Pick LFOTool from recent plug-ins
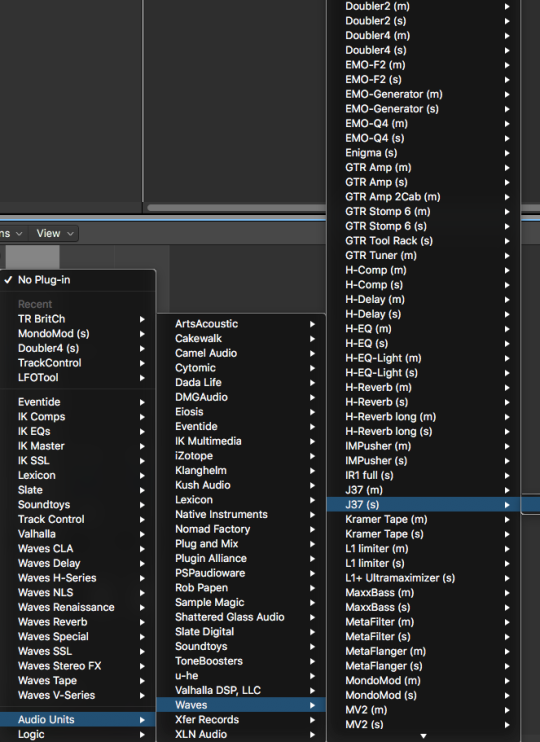Screen dimensions: 540x742 (x=78, y=378)
